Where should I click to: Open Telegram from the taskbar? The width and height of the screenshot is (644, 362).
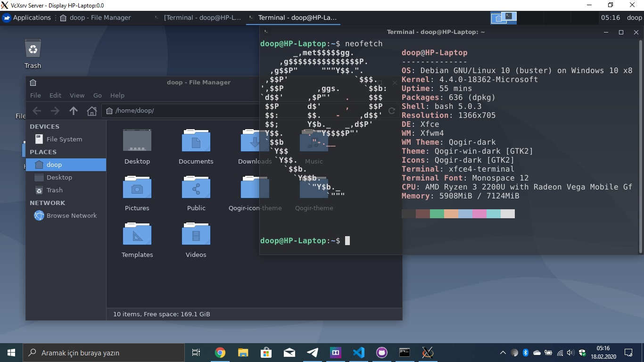[312, 353]
